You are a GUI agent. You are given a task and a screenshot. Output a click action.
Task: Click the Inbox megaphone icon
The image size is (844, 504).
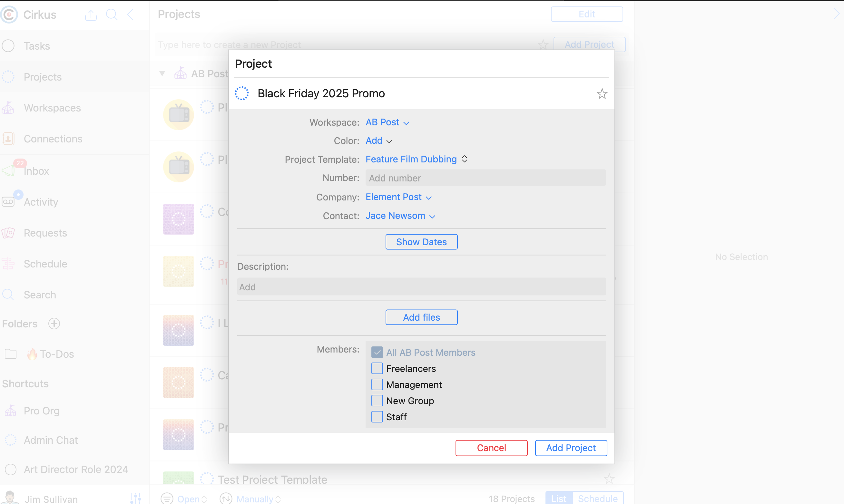[8, 170]
